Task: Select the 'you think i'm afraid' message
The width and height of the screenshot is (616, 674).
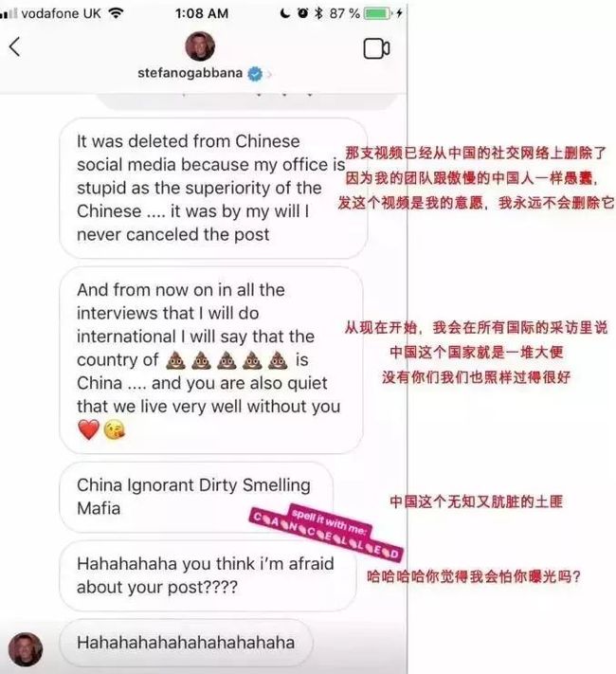Action: click(x=208, y=575)
